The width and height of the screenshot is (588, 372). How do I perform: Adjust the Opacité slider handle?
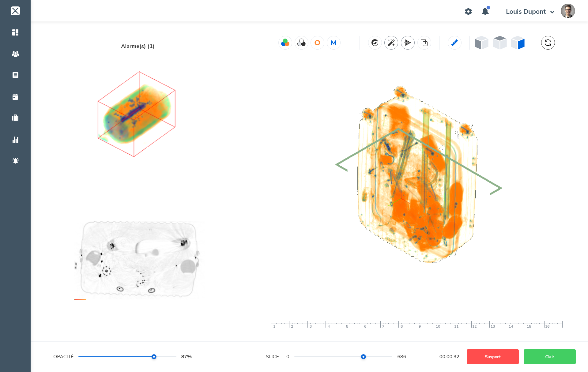tap(154, 357)
